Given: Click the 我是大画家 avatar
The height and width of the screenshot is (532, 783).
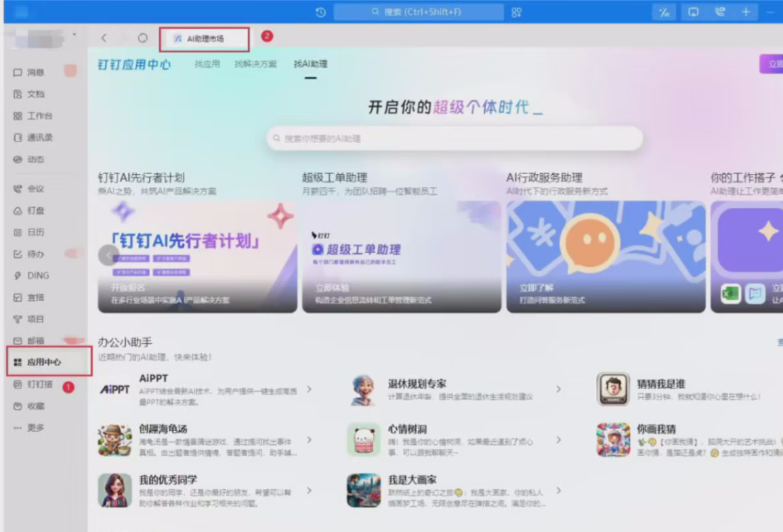Looking at the screenshot, I should pyautogui.click(x=364, y=491).
